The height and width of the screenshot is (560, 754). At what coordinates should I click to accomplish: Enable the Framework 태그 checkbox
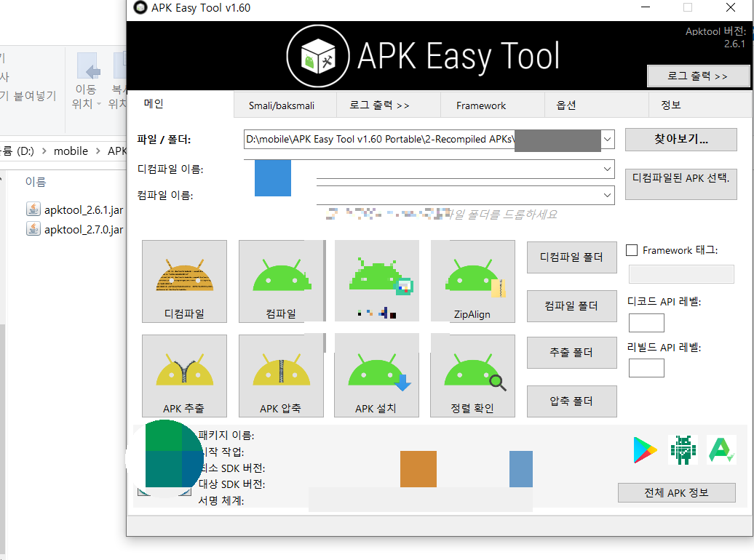(x=632, y=250)
